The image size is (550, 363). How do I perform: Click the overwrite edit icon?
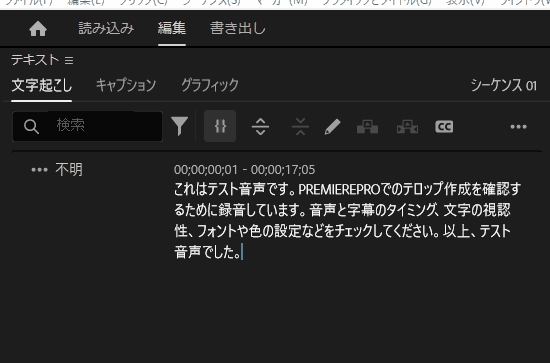point(407,127)
